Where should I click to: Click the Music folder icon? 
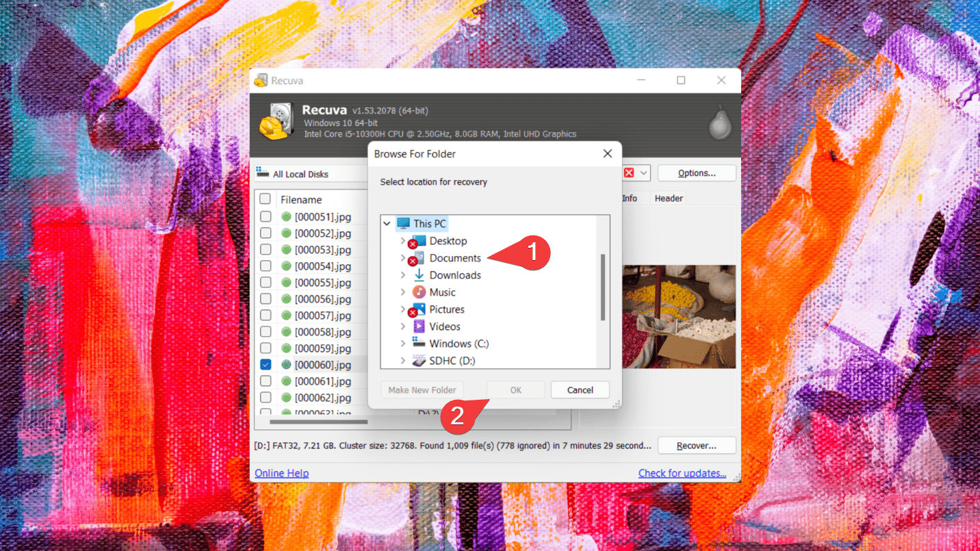(419, 292)
